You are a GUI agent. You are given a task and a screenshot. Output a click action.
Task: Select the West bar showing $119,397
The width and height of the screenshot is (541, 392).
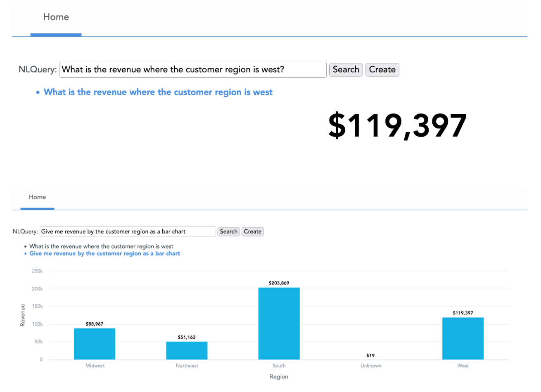pos(463,338)
